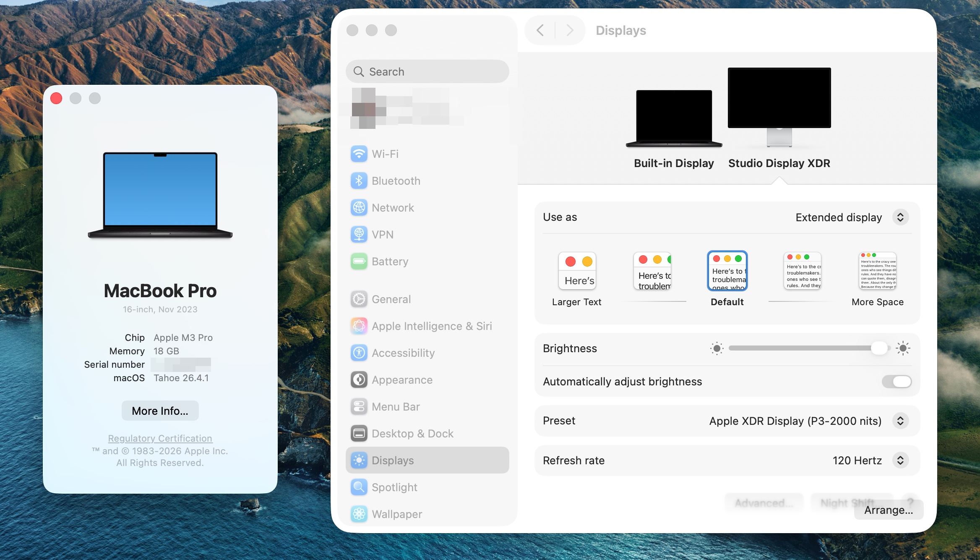The width and height of the screenshot is (980, 560).
Task: Adjust the Brightness slider knob
Action: pos(879,348)
